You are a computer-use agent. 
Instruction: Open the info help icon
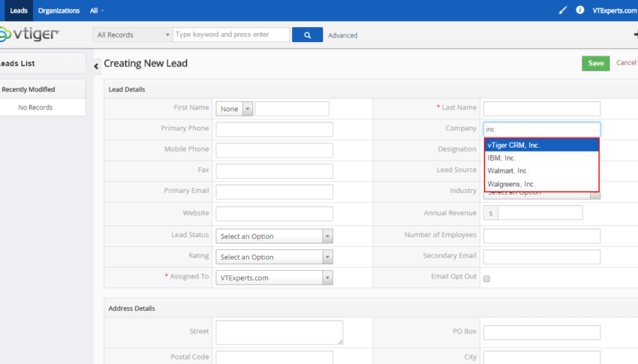(x=579, y=11)
